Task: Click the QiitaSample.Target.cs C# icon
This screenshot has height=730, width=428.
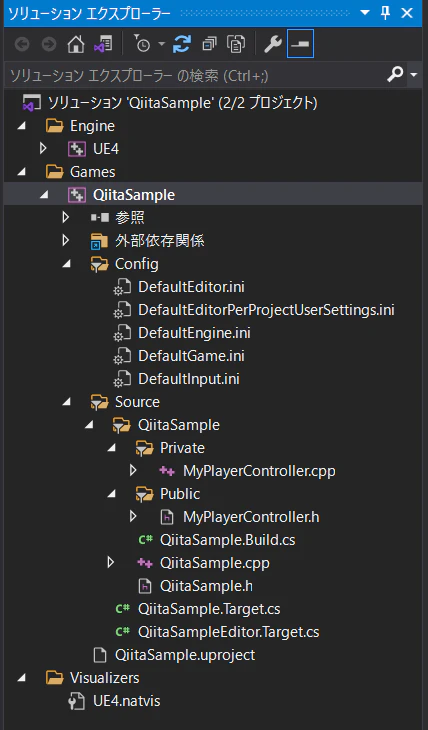Action: 122,608
